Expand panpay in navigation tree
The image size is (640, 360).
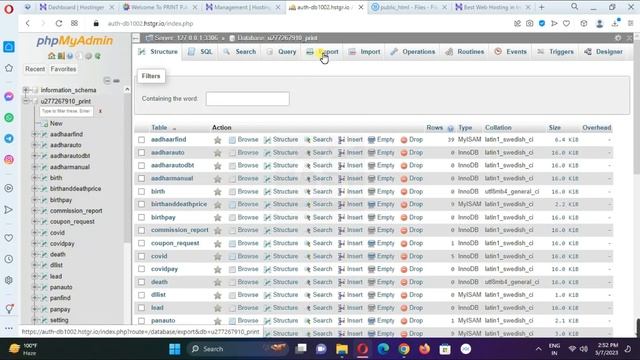[35, 309]
